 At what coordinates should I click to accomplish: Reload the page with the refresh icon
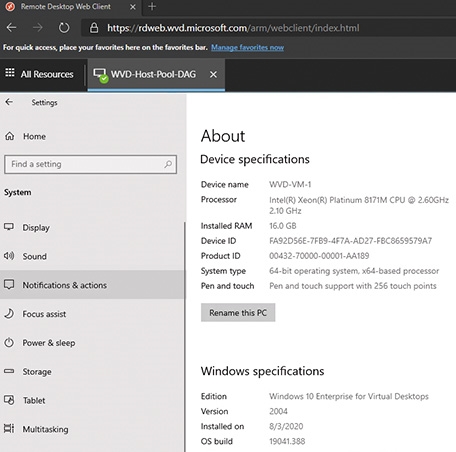(64, 28)
